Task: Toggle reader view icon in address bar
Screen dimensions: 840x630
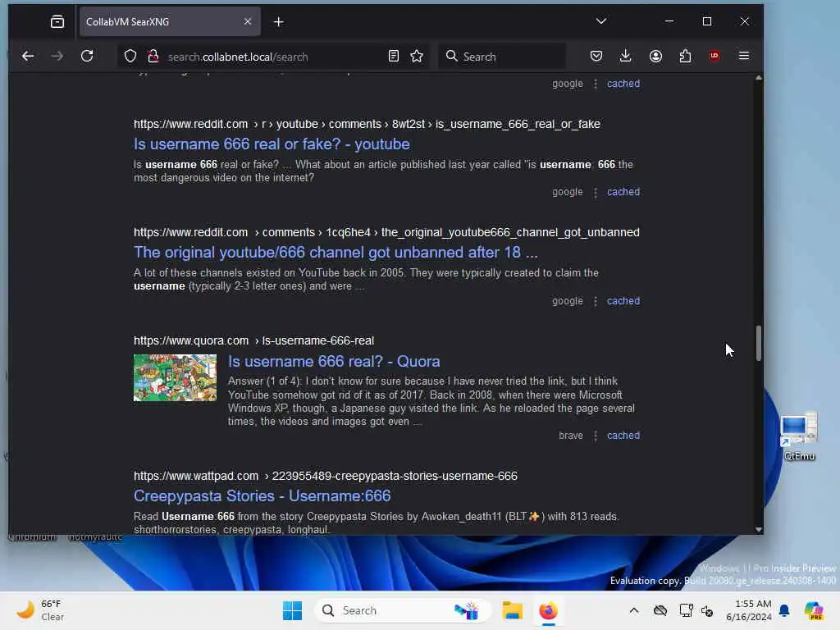Action: pyautogui.click(x=393, y=57)
